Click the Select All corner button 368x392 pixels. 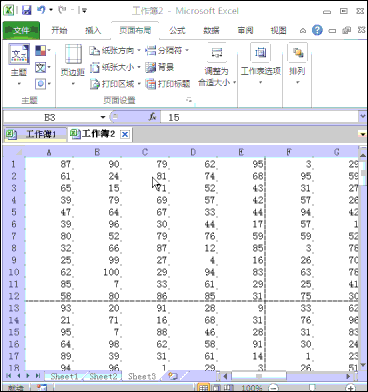[14, 152]
